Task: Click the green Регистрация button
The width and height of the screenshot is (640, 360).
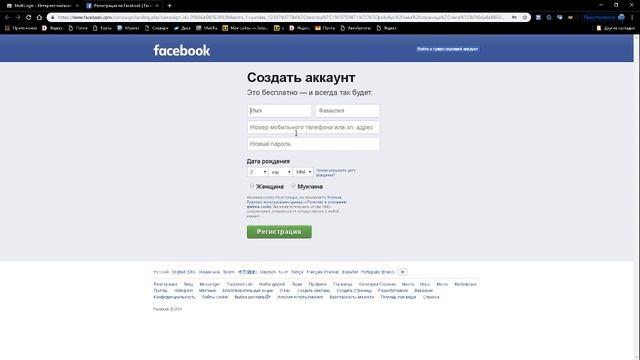Action: 279,231
